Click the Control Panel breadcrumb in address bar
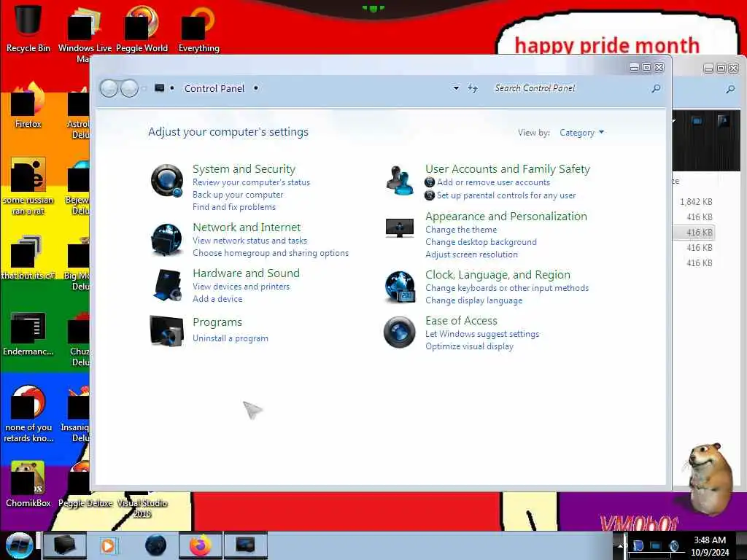This screenshot has width=747, height=560. 214,88
